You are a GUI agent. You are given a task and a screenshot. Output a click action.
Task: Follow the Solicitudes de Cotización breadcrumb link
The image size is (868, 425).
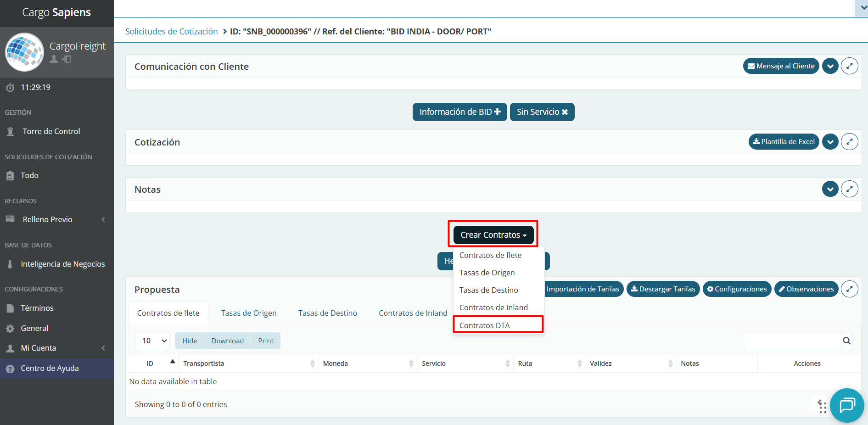[x=171, y=31]
